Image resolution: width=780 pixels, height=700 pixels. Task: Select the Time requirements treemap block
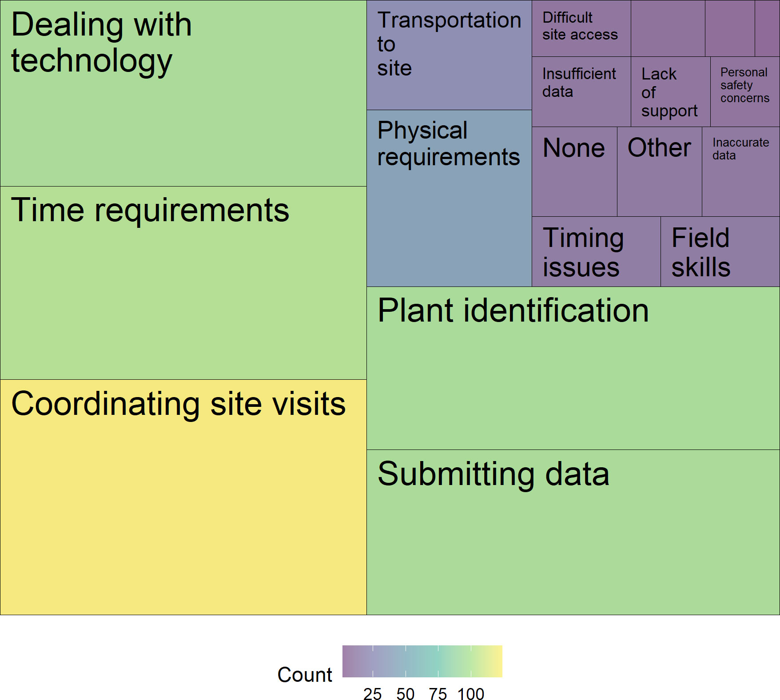(183, 283)
